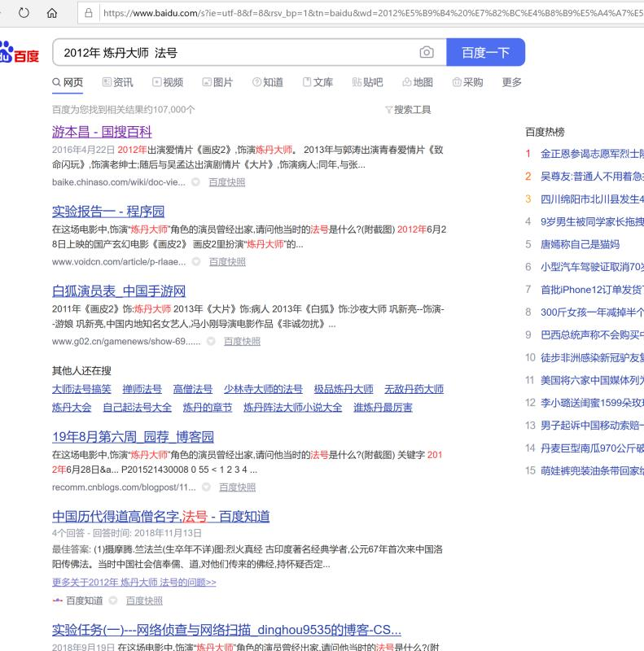The image size is (644, 651).
Task: Open result 中国历代得道高僧名字,法号 - 百度知道
Action: pos(160,517)
